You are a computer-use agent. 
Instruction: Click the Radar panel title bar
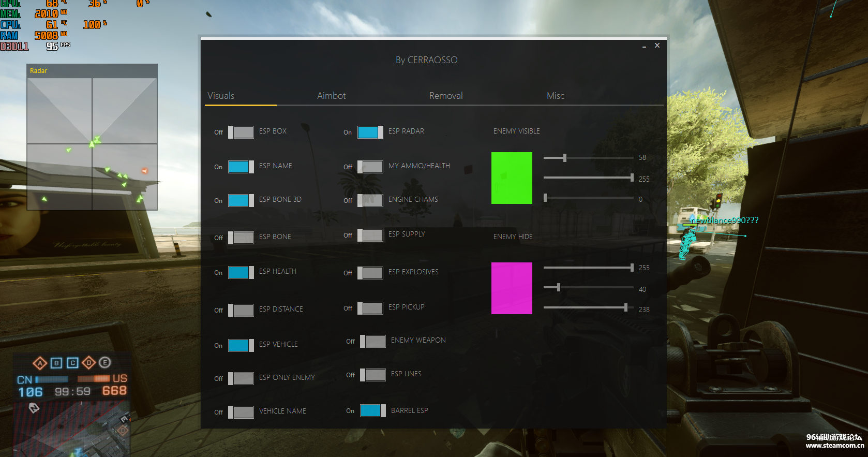(92, 71)
